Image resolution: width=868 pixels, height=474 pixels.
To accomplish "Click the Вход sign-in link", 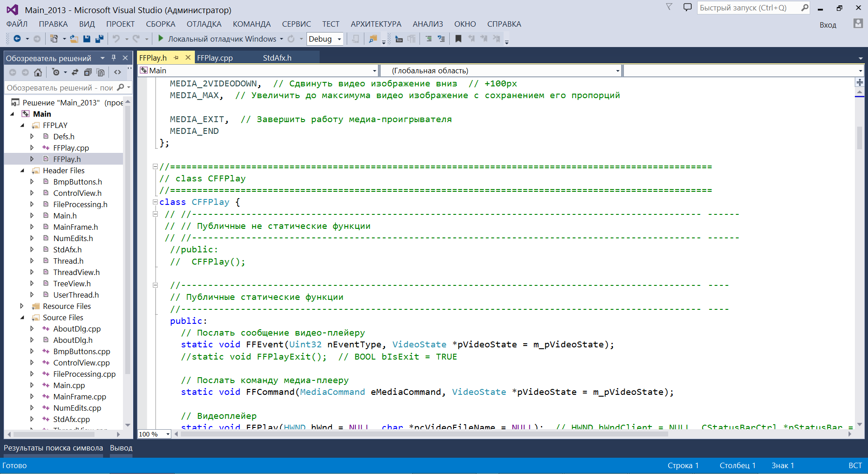I will point(827,25).
